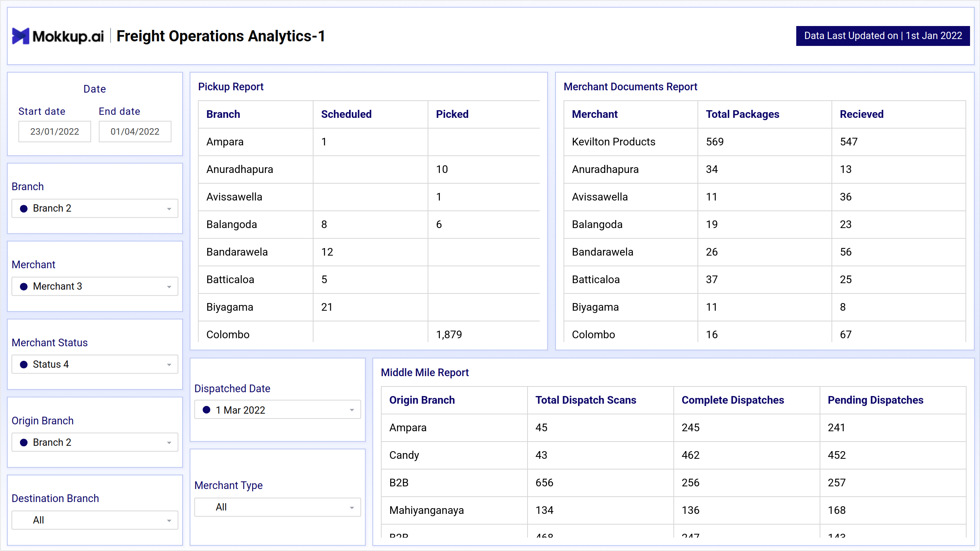Click Mahiyanganaya pending dispatches 168
The width and height of the screenshot is (980, 551).
pyautogui.click(x=836, y=510)
